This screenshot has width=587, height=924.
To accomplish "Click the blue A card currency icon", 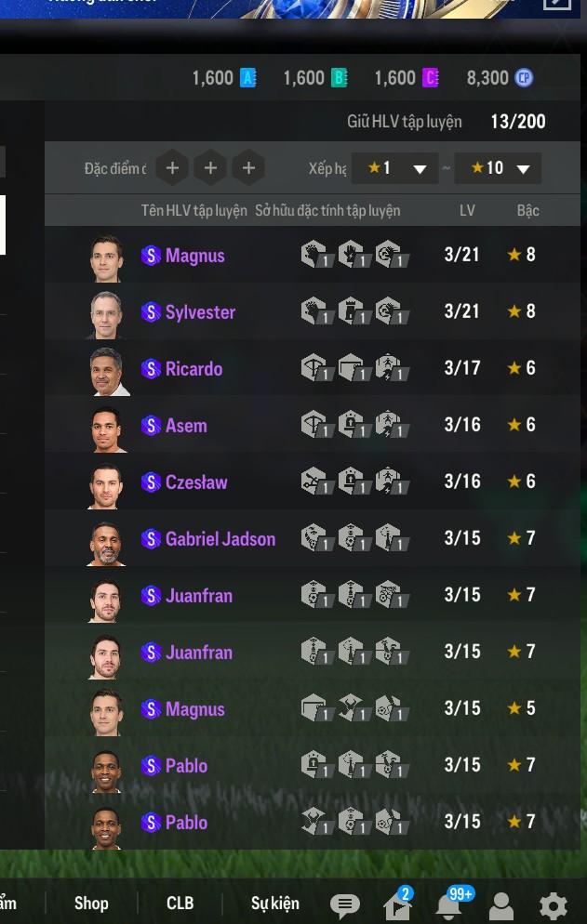I will coord(247,78).
